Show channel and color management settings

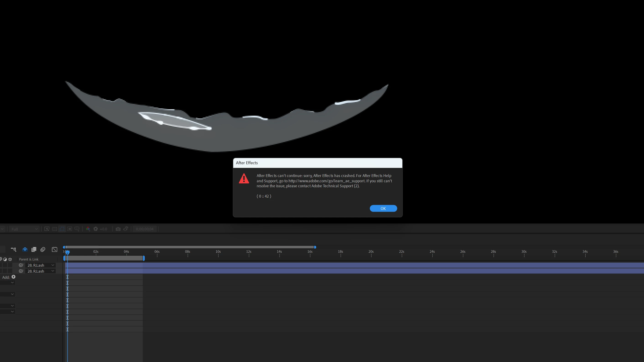tap(88, 229)
